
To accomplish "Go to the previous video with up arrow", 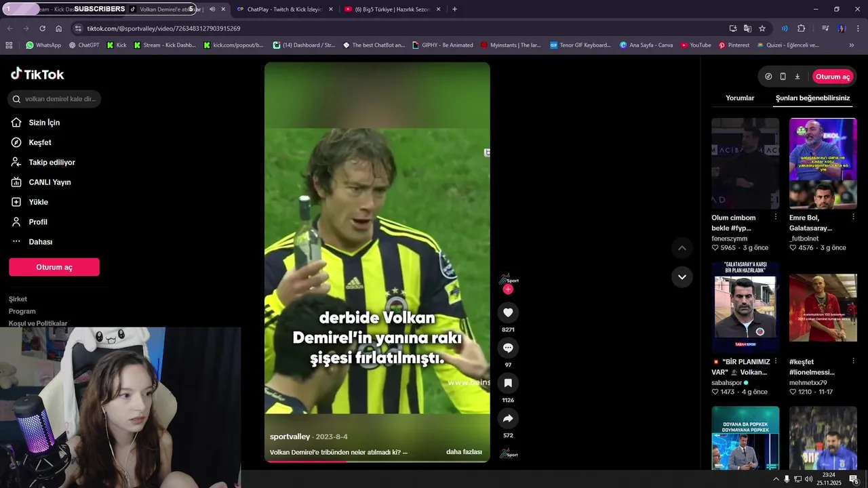I will pos(682,248).
